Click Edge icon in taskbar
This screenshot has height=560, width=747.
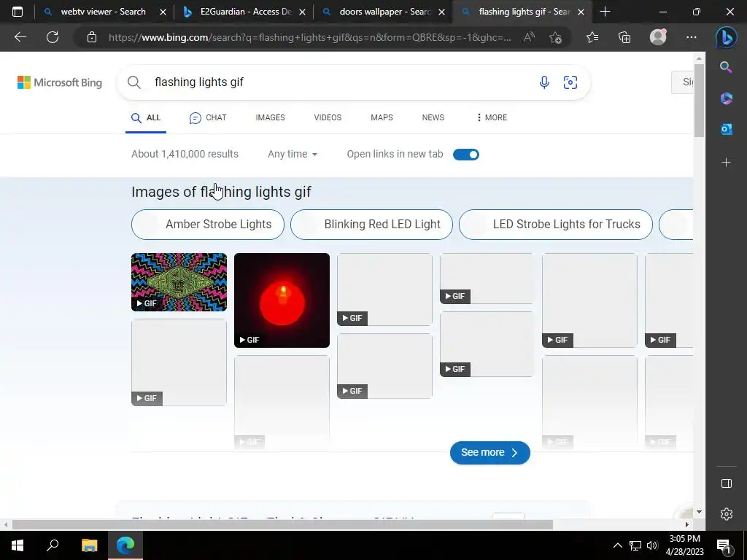(125, 545)
